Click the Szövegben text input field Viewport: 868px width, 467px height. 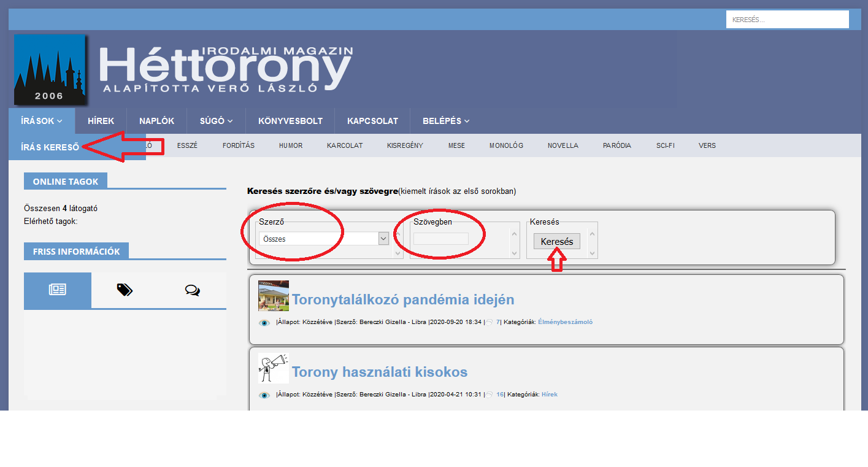[x=440, y=239]
